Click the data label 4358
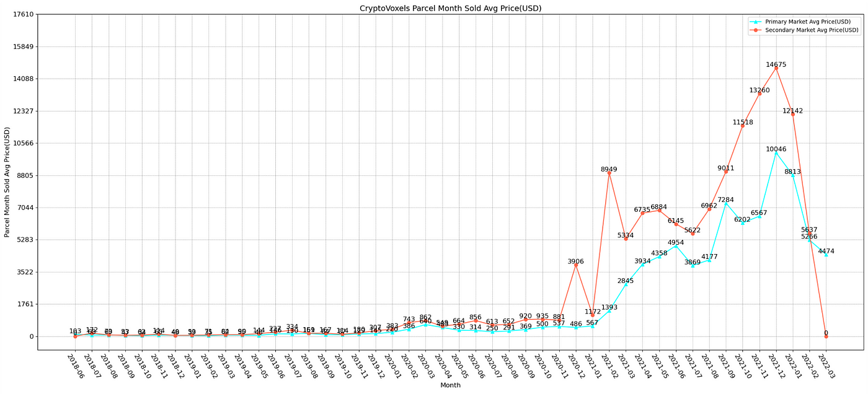The height and width of the screenshot is (394, 868). click(659, 253)
